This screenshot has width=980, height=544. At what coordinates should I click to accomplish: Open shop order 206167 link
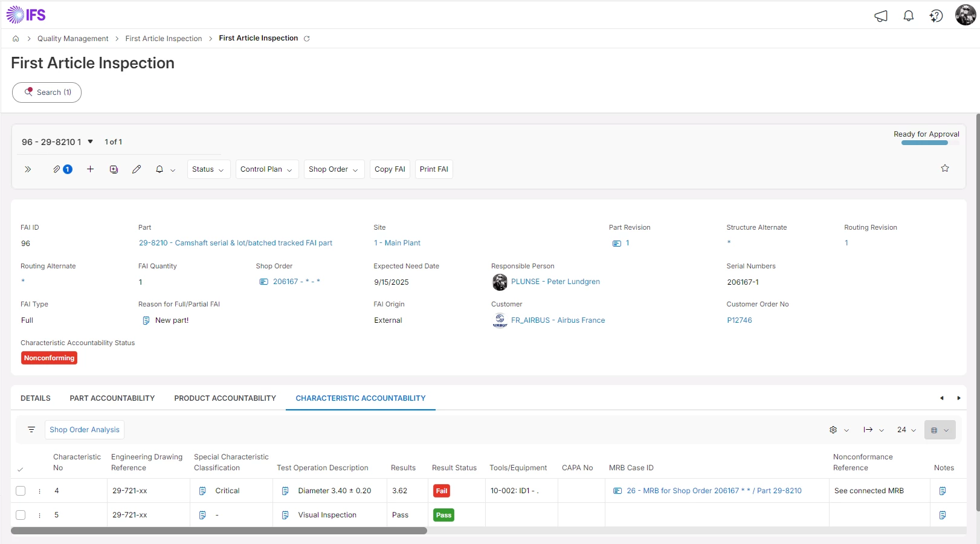click(296, 282)
